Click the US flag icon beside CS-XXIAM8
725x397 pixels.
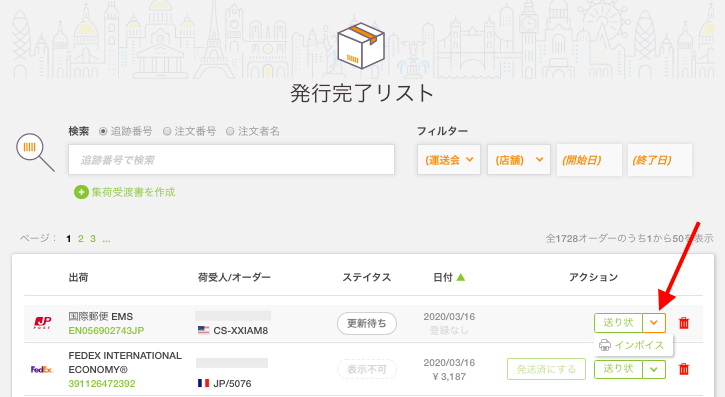[203, 330]
